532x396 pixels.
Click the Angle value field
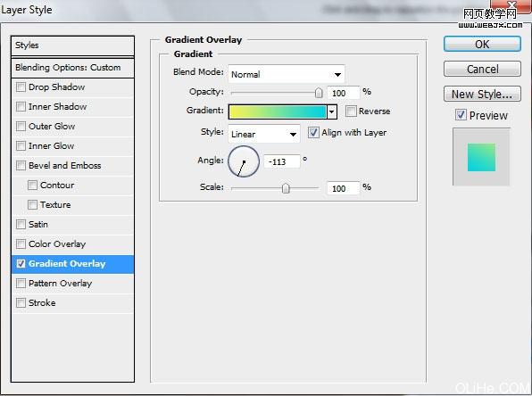281,161
